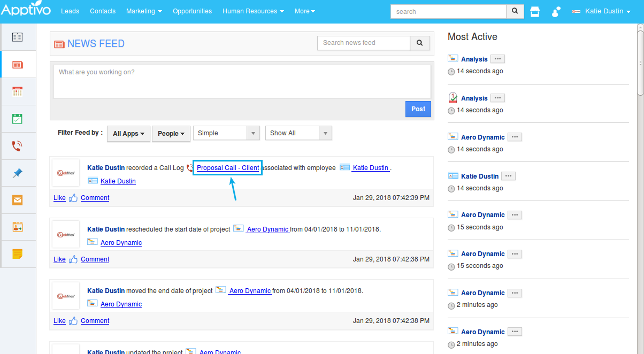644x354 pixels.
Task: Click Webfries avatar on the Call Log post
Action: [x=66, y=173]
